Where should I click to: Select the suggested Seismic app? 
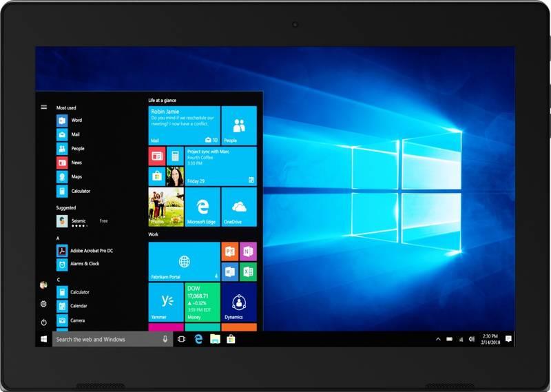coord(82,221)
